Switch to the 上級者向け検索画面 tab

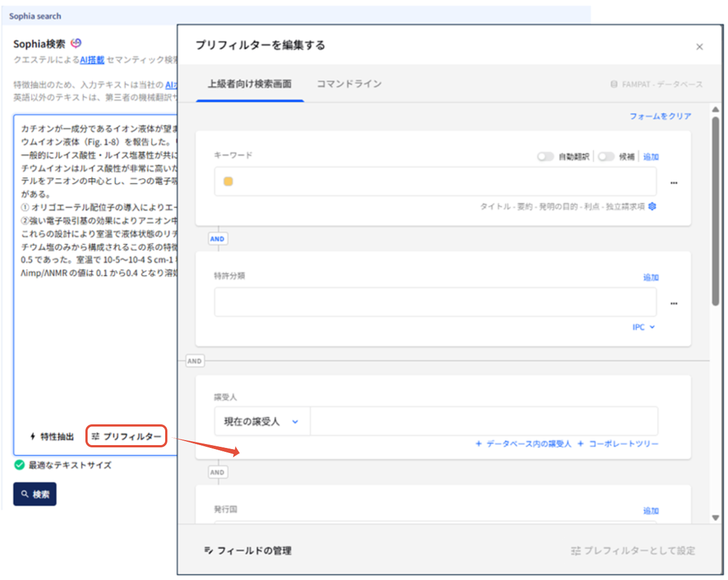tap(250, 84)
